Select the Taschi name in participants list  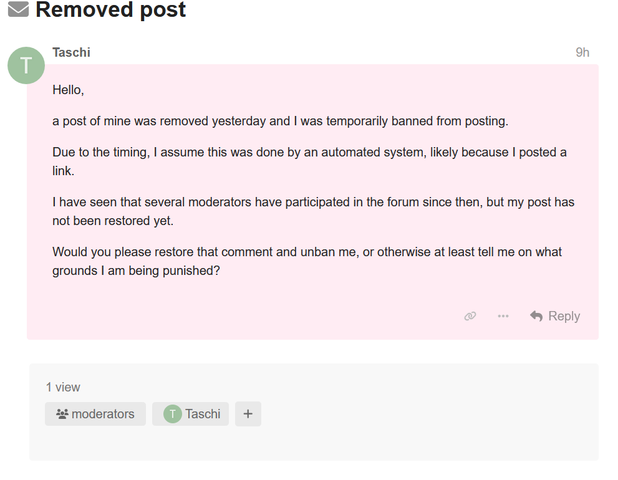click(x=203, y=414)
